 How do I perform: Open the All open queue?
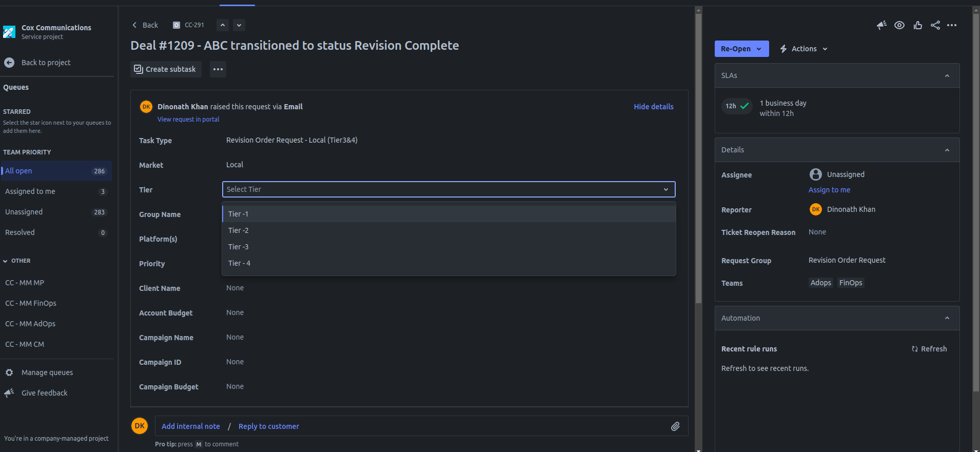click(56, 171)
